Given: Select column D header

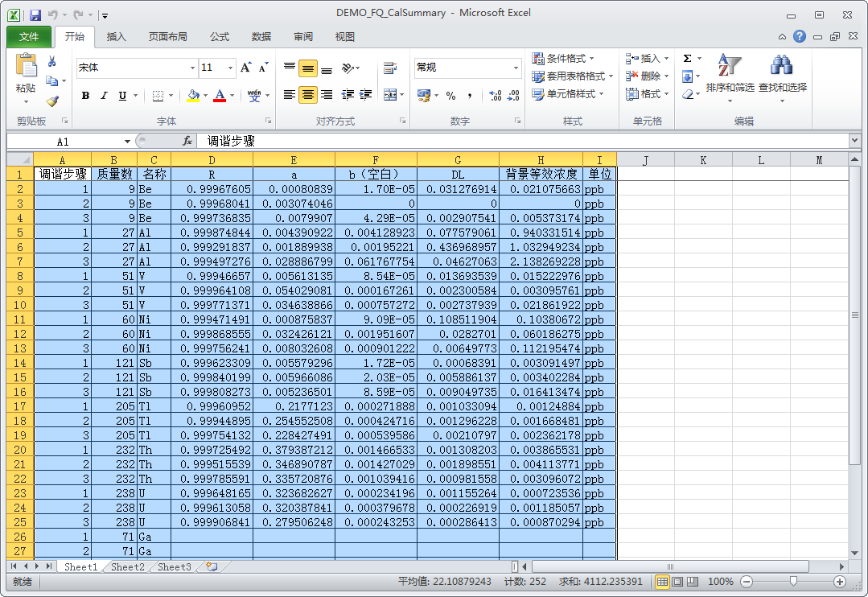Looking at the screenshot, I should (x=212, y=160).
